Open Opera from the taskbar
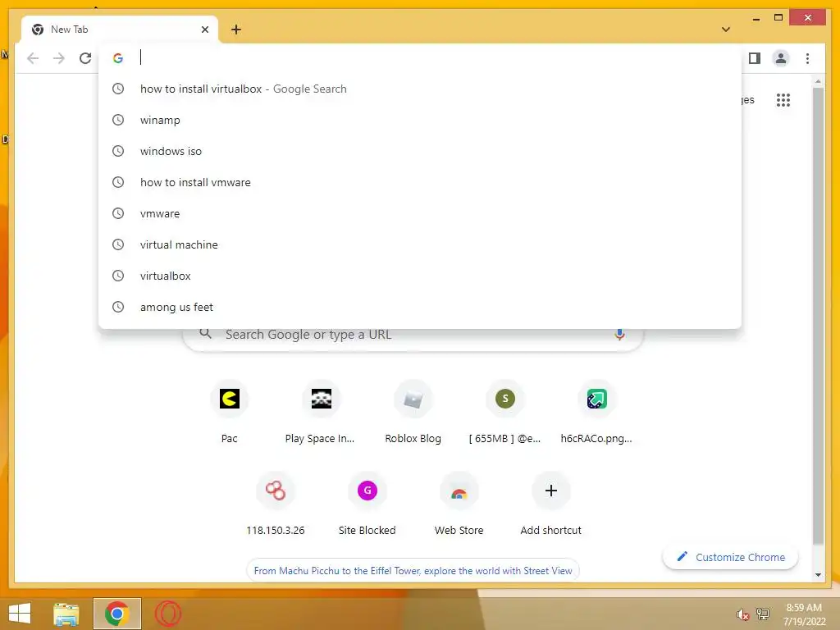840x630 pixels. click(x=168, y=614)
